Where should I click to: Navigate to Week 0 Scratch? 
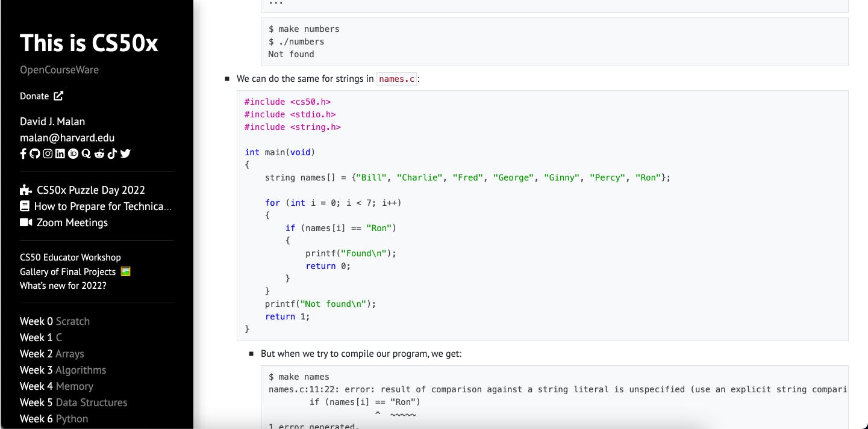point(55,321)
